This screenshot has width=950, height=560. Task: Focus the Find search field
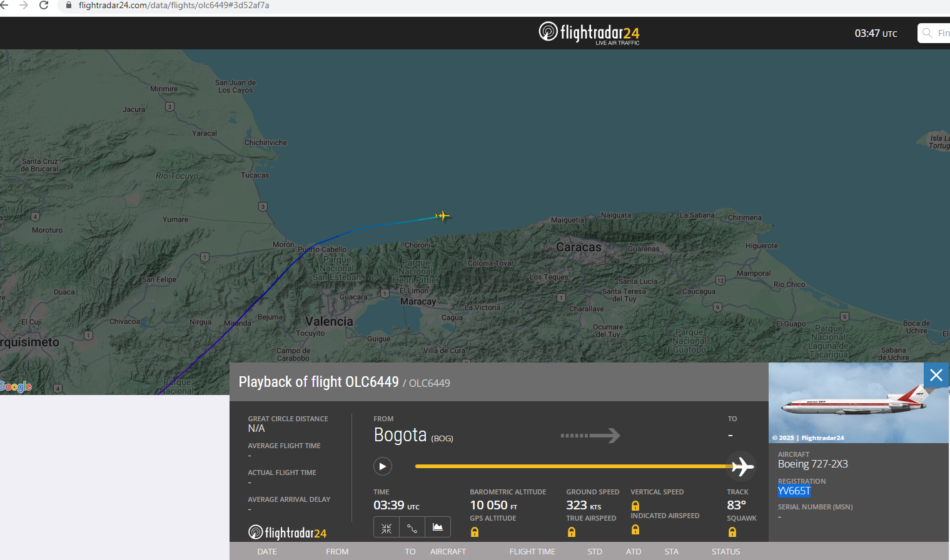coord(934,33)
